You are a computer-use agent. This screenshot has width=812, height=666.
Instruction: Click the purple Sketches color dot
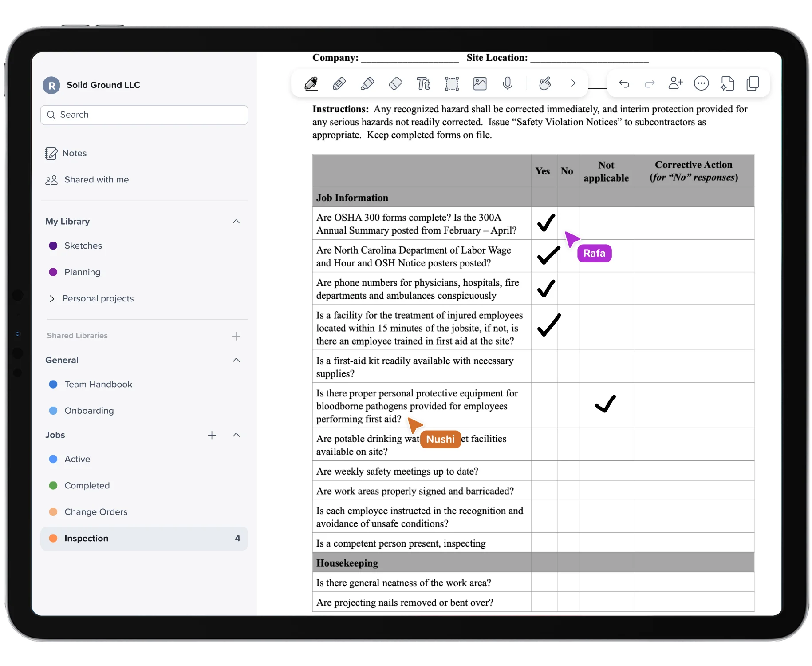coord(53,246)
